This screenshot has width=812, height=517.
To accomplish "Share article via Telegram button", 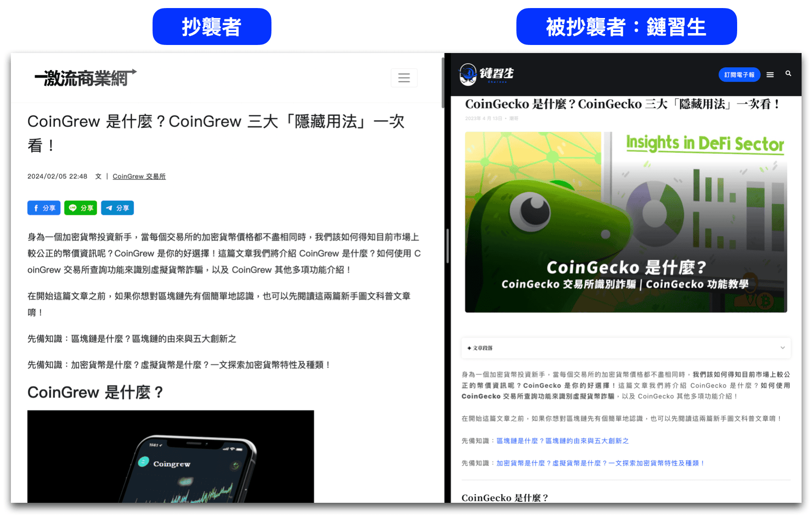I will (117, 208).
